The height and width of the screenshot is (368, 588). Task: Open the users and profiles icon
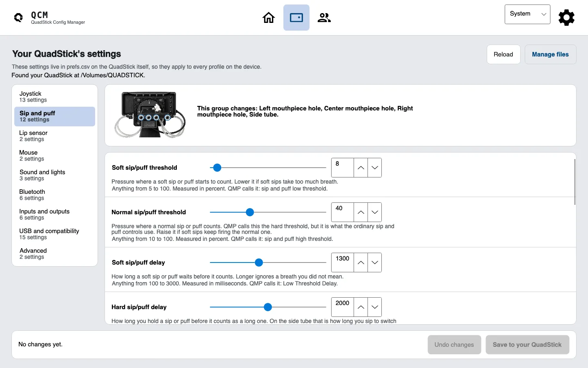(324, 18)
